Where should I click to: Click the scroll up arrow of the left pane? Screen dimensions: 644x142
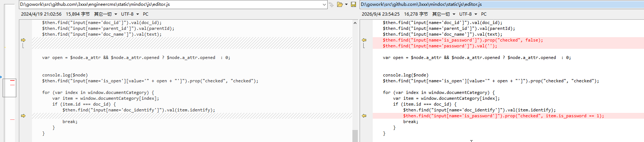[355, 23]
